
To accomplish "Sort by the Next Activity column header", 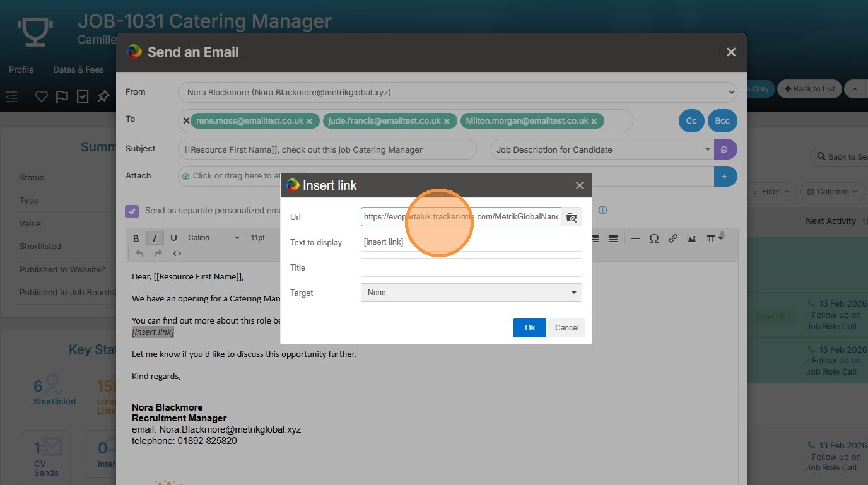I will click(x=831, y=221).
